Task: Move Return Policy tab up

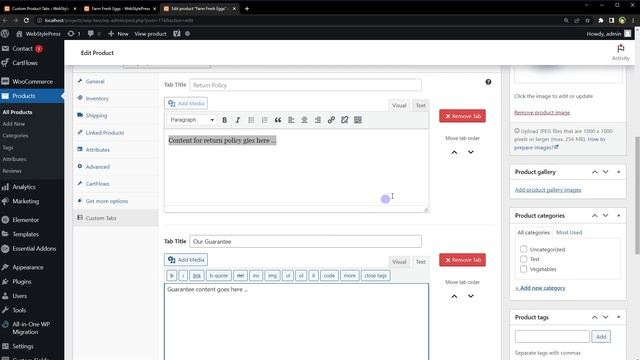Action: click(x=454, y=152)
